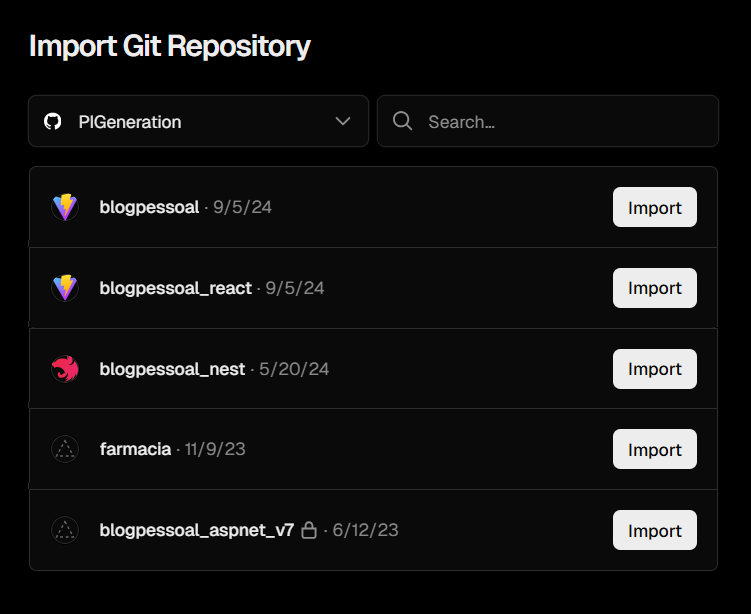This screenshot has height=614, width=751.
Task: Import the blogpessoal_nest repository
Action: click(x=654, y=369)
